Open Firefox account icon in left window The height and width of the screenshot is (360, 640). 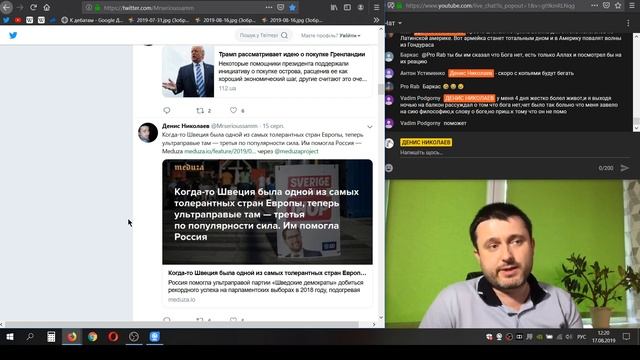(361, 7)
